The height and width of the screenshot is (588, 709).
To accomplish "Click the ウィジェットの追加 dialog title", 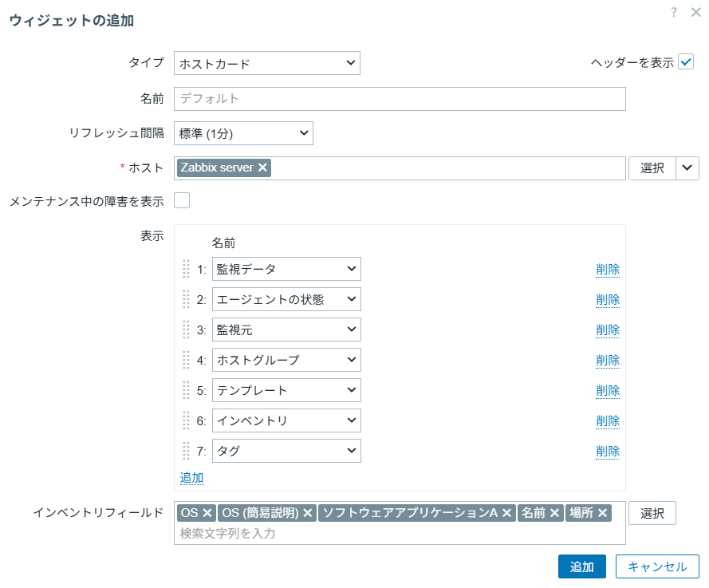I will tap(72, 21).
